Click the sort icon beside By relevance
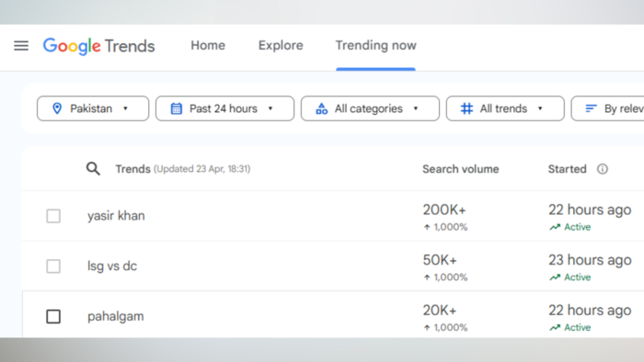The height and width of the screenshot is (362, 644). point(591,108)
